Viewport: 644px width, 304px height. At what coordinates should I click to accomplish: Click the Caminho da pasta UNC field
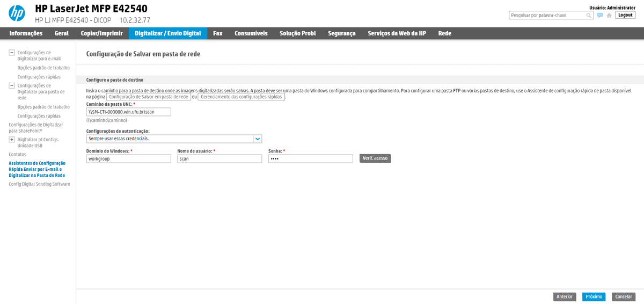point(128,112)
